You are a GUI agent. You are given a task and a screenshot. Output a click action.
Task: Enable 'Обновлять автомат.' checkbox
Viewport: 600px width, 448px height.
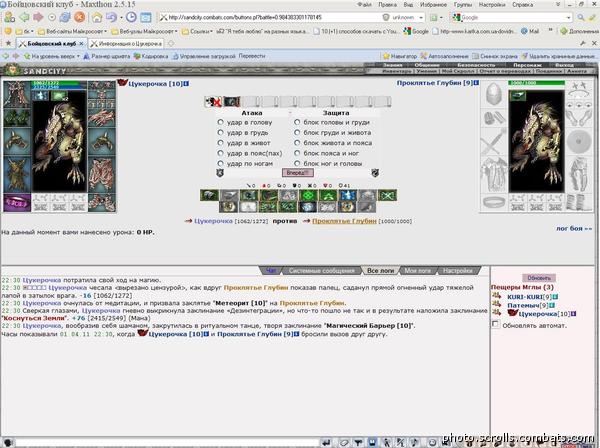click(496, 324)
